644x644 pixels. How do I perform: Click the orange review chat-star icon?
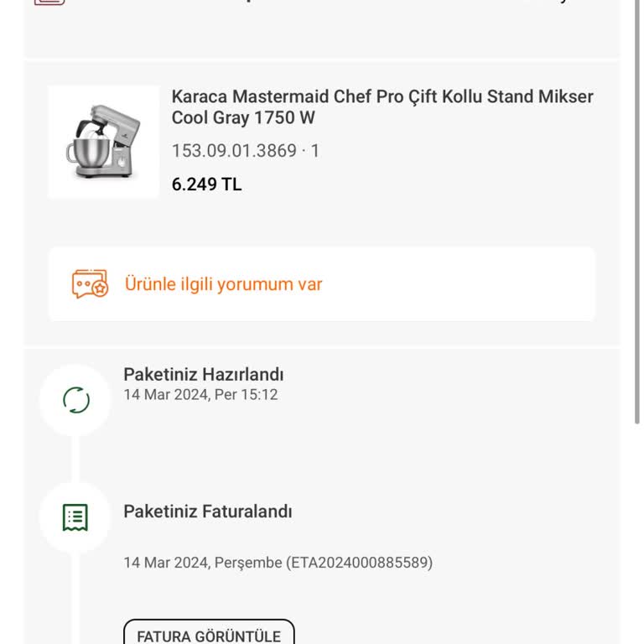(90, 284)
